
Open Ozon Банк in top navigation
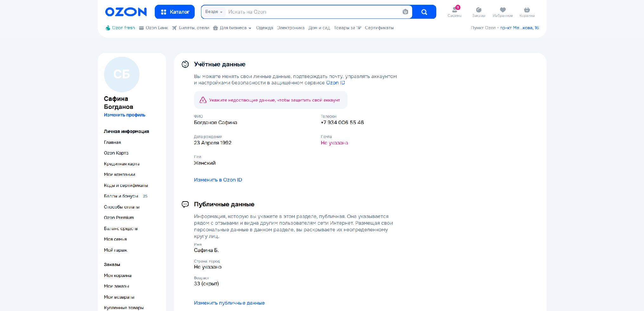(154, 28)
